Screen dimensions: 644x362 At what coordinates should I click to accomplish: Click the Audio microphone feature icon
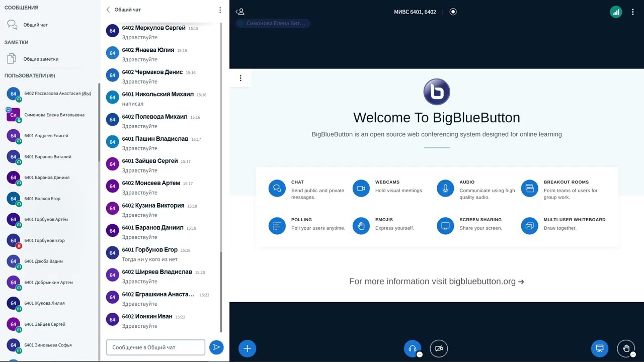[x=445, y=189]
